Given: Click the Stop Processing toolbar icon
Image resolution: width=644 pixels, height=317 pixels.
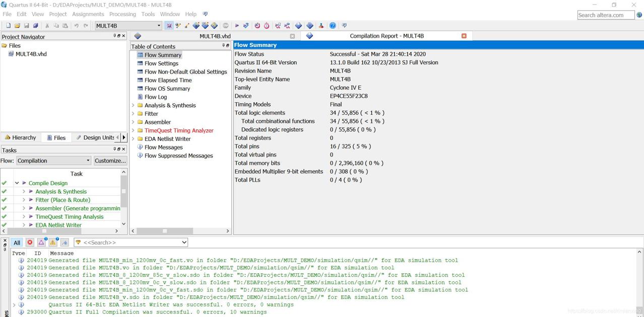Looking at the screenshot, I should (x=226, y=26).
